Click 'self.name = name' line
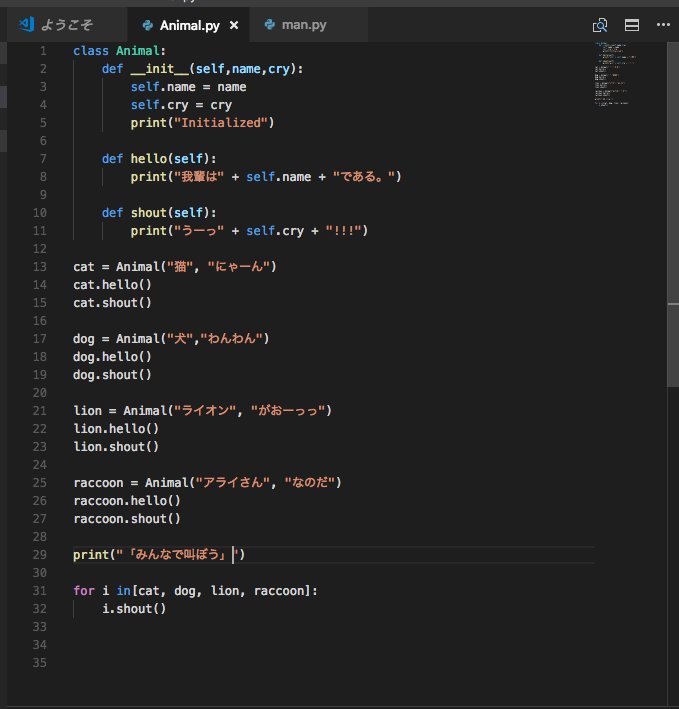The height and width of the screenshot is (709, 679). (x=189, y=87)
